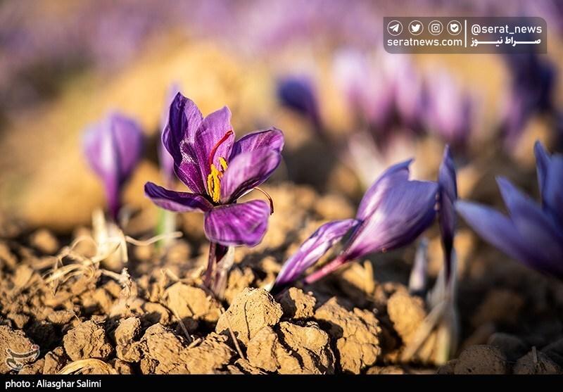The image size is (563, 392).
Task: Click the word "photo" in caption bar
Action: 17,384
